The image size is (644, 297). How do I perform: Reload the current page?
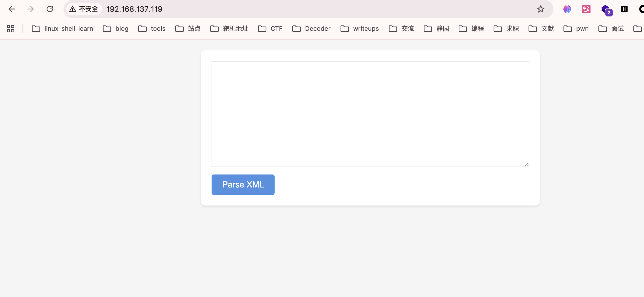(50, 9)
